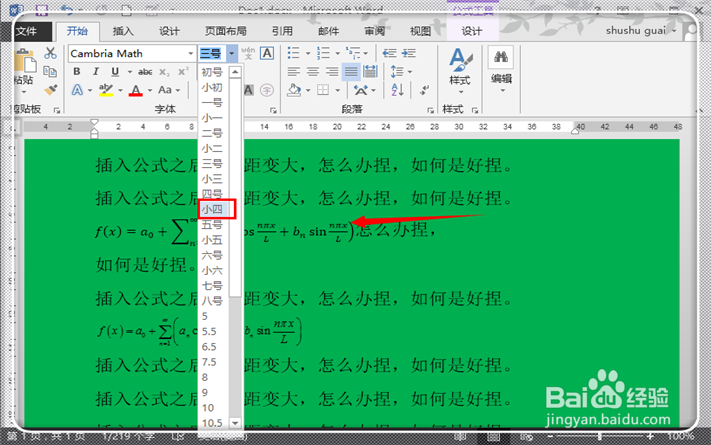The height and width of the screenshot is (445, 711).
Task: Apply character border with boxed A icon
Action: [x=267, y=53]
